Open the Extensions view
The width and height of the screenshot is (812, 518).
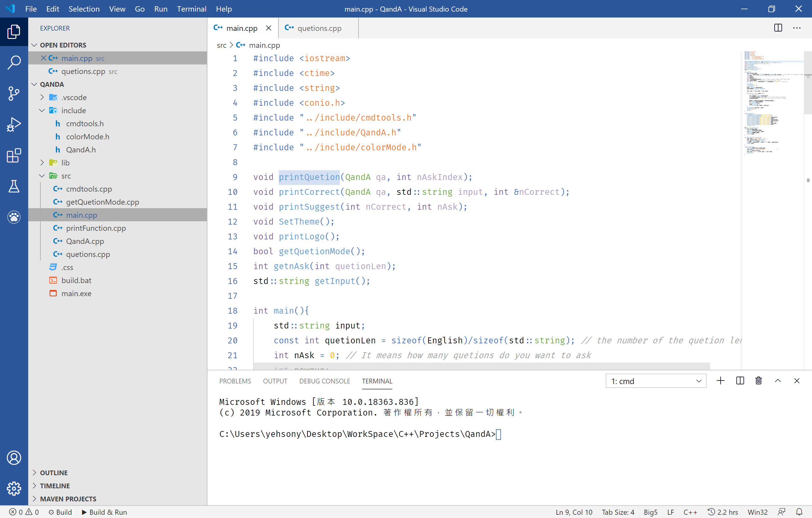(14, 156)
